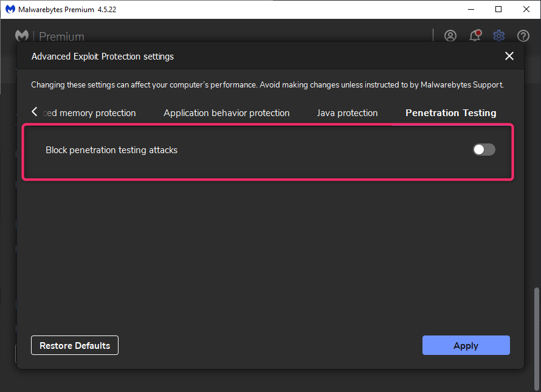
Task: Select the Penetration Testing tab
Action: [x=450, y=113]
